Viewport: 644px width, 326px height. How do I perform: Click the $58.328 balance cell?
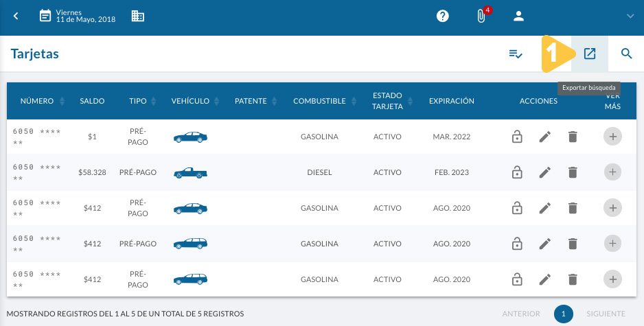pyautogui.click(x=92, y=172)
